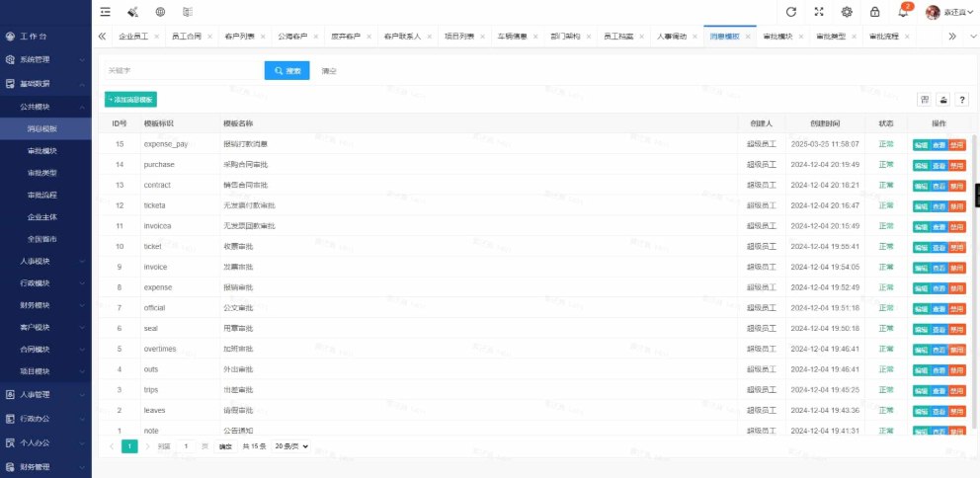Open notifications bell with badge 2
This screenshot has width=980, height=478.
pos(903,12)
